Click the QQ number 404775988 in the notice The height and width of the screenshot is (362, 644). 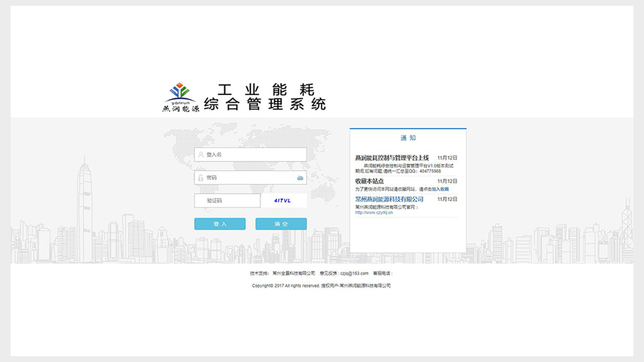(x=429, y=171)
